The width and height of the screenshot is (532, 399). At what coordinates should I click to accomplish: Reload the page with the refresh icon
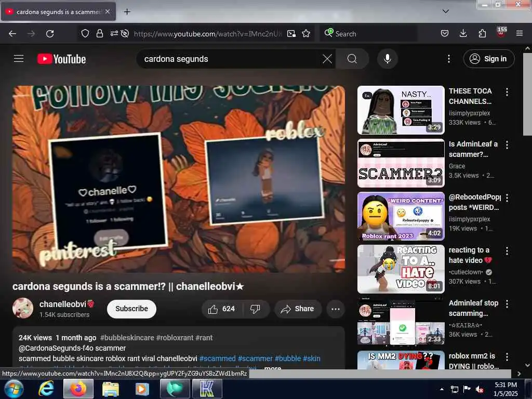(x=50, y=34)
